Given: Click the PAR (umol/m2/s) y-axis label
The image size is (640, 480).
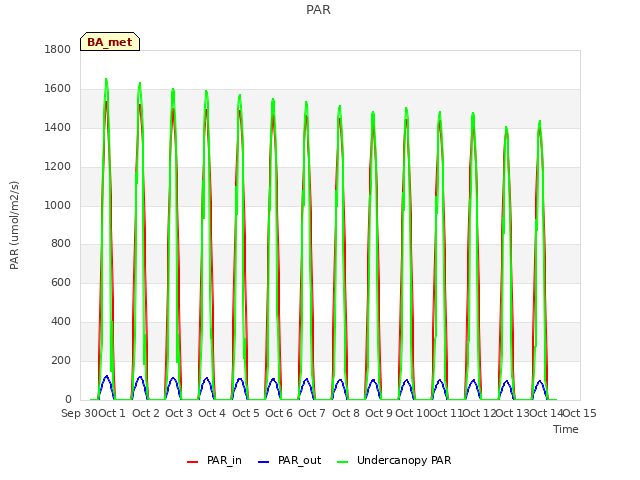Looking at the screenshot, I should pyautogui.click(x=14, y=225).
